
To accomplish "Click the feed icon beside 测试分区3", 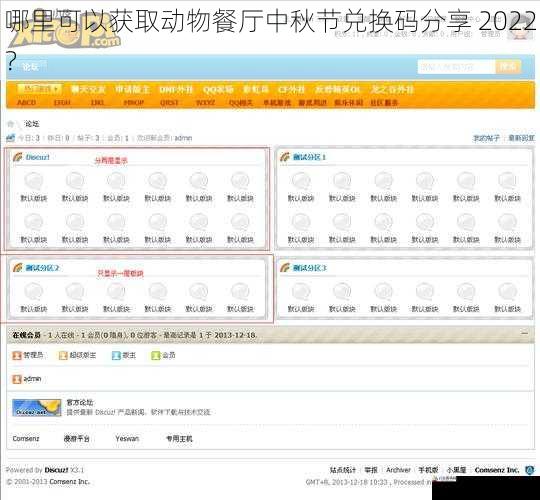I will [x=285, y=268].
